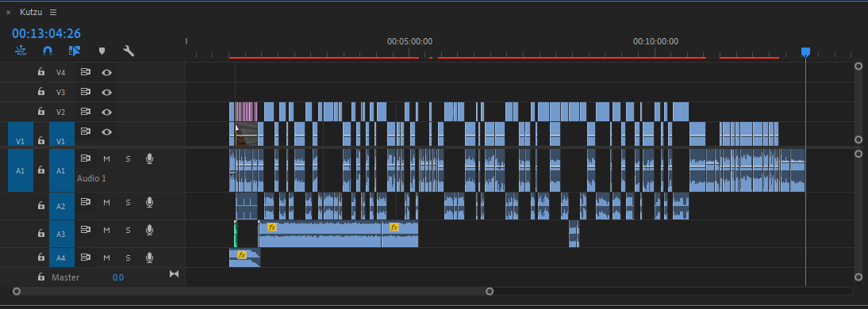Toggle V1 source patching
Image resolution: width=868 pixels, height=309 pixels.
click(21, 135)
